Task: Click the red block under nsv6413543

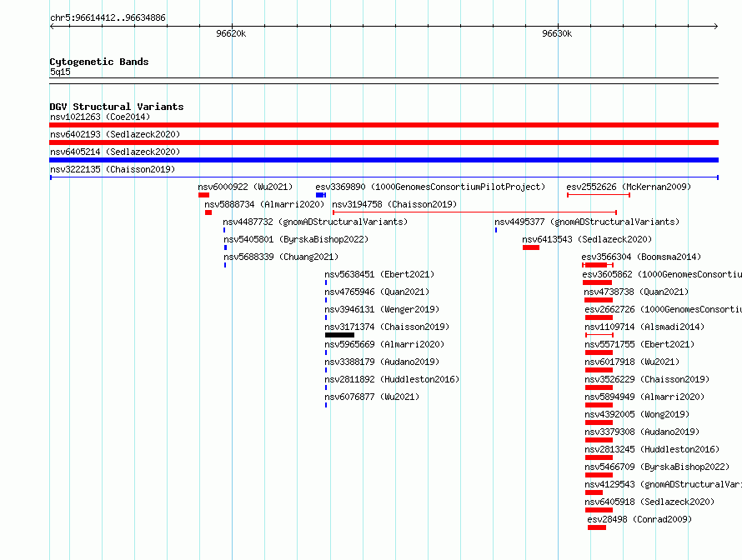Action: 531,247
